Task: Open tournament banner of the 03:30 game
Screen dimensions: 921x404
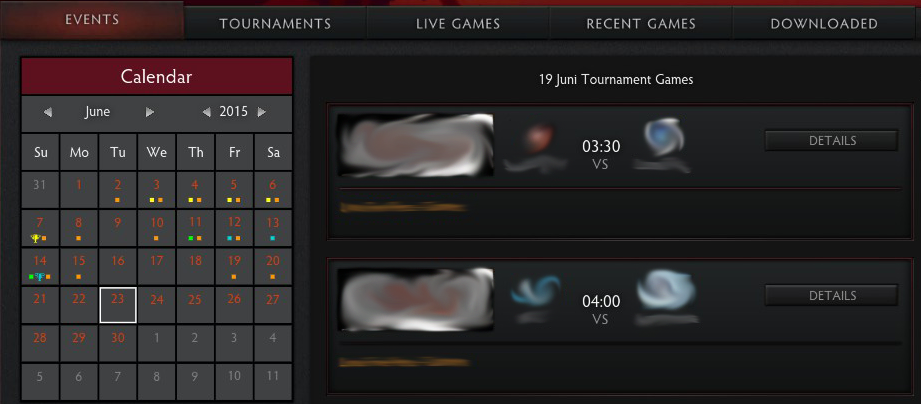Action: [415, 145]
